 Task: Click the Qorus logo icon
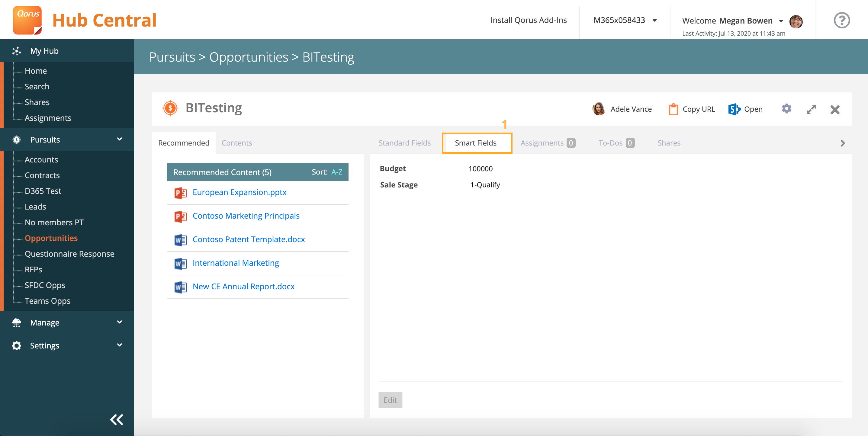(27, 20)
